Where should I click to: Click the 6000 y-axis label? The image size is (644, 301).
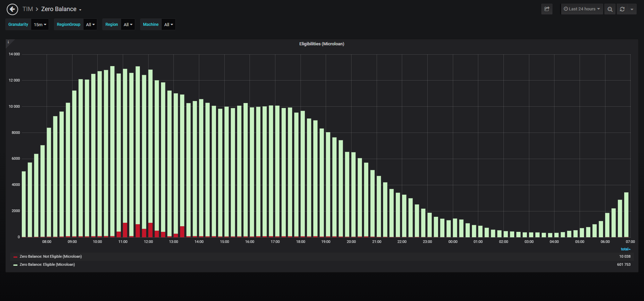tap(16, 158)
